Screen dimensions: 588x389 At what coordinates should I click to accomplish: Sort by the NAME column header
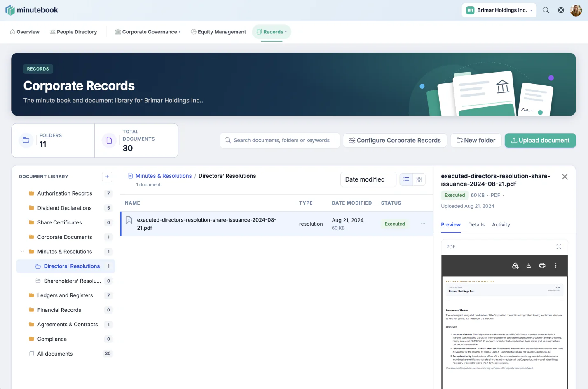click(132, 203)
